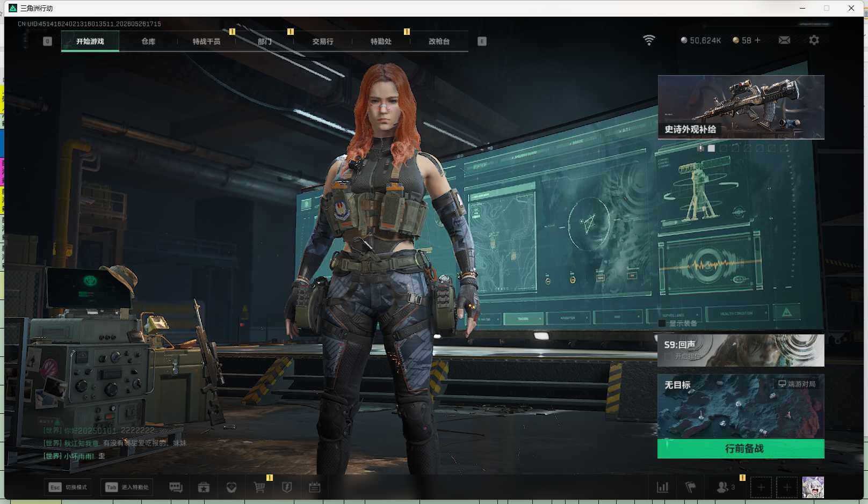
Task: Open the diamond gem icon
Action: pos(232,487)
